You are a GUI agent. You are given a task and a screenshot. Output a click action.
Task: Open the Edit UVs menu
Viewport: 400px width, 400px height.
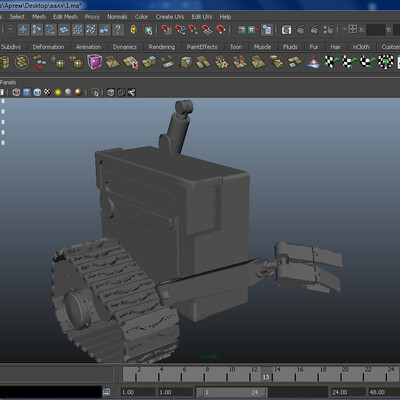pos(202,17)
